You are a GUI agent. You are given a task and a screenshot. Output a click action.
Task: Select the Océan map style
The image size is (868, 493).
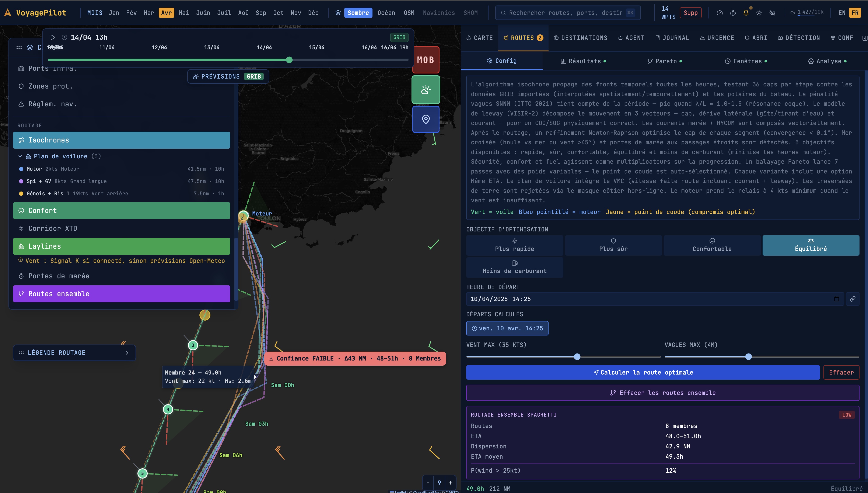click(386, 13)
